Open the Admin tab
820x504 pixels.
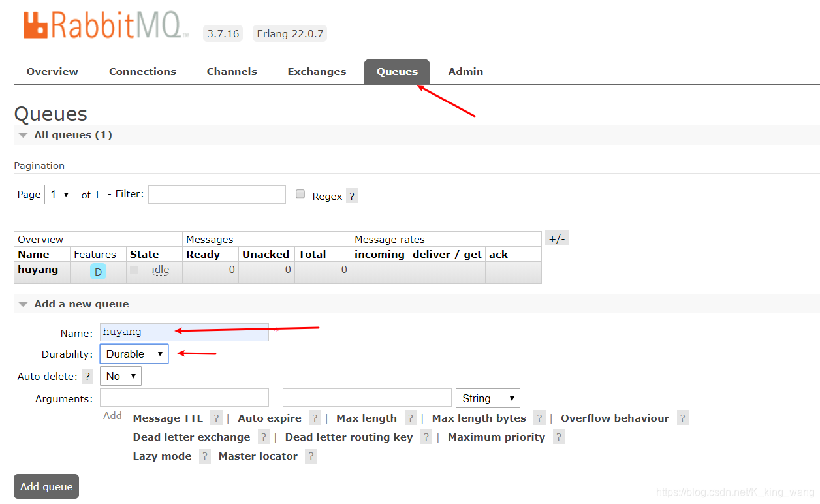465,72
